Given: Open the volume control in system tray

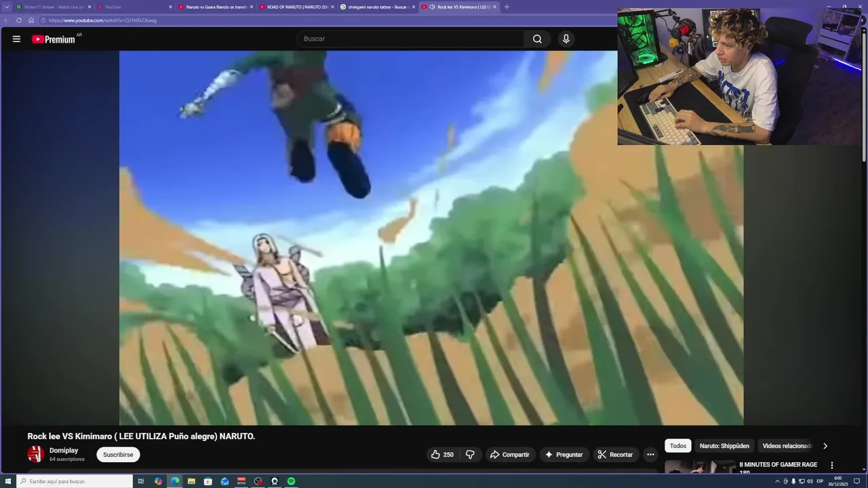Looking at the screenshot, I should point(810,481).
